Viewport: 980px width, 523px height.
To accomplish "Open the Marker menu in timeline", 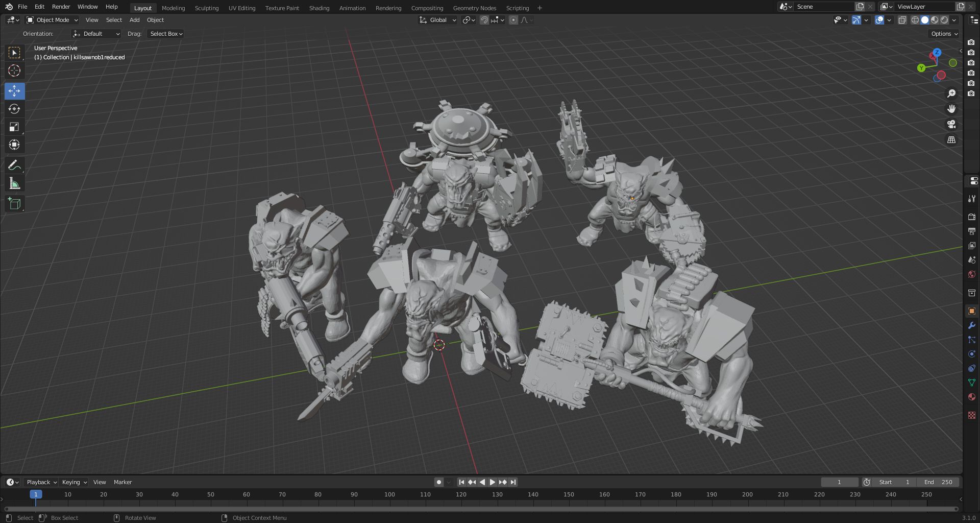I will click(122, 482).
